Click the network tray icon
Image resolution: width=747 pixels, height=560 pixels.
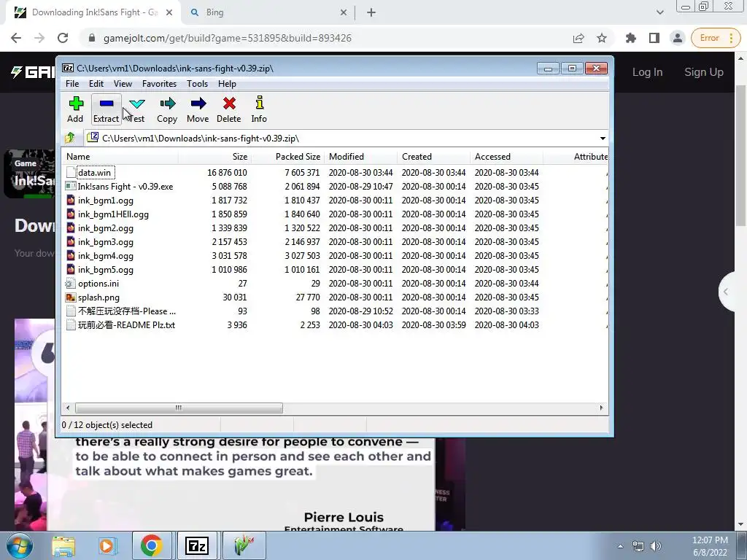(x=638, y=545)
